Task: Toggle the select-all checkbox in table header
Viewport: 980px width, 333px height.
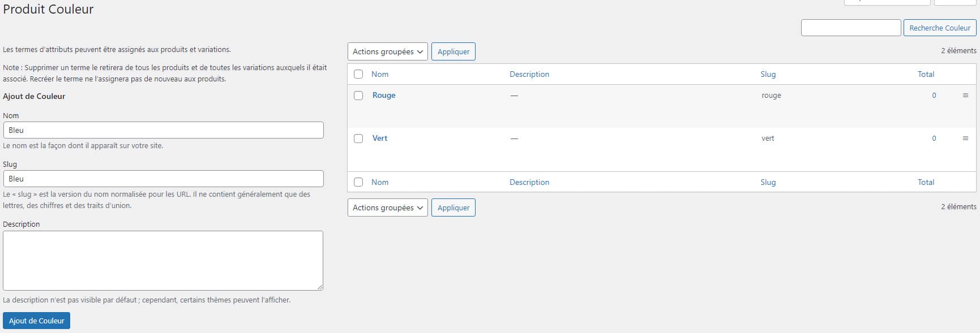Action: 358,74
